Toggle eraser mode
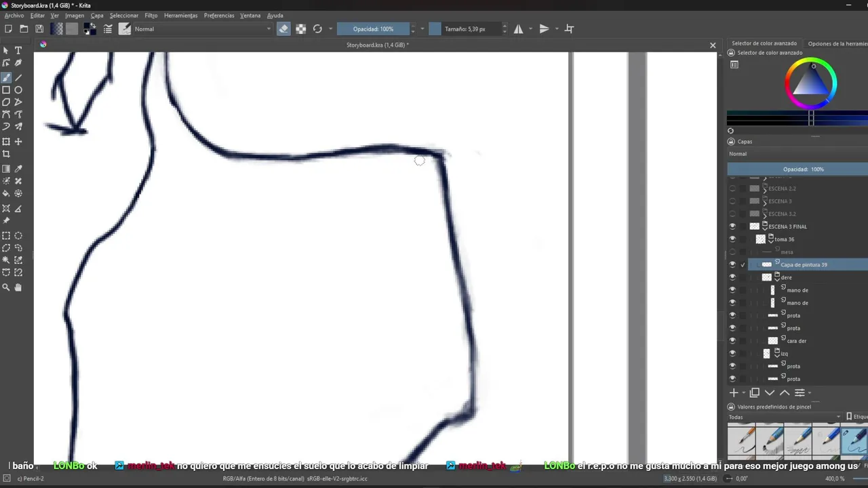 pos(283,29)
